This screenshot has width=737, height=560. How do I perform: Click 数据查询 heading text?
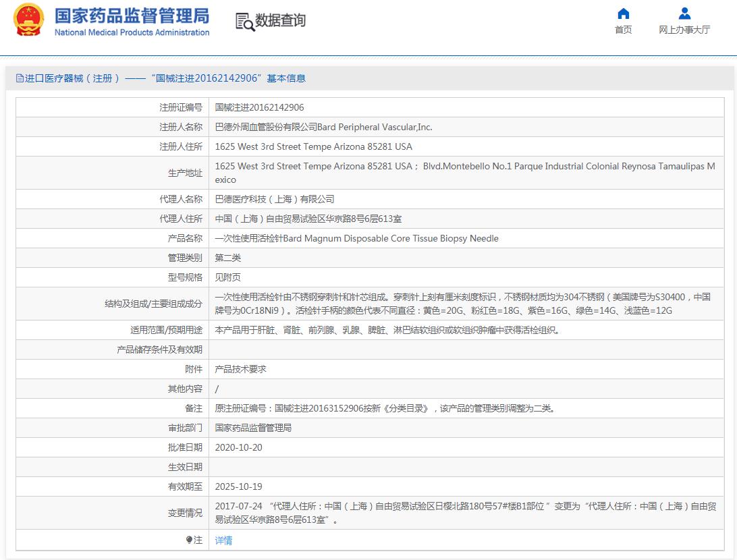[280, 20]
